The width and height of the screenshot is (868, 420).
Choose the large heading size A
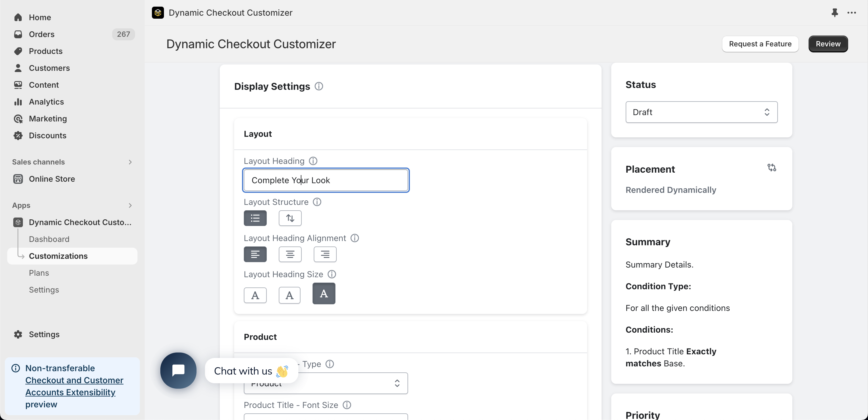[x=323, y=293]
